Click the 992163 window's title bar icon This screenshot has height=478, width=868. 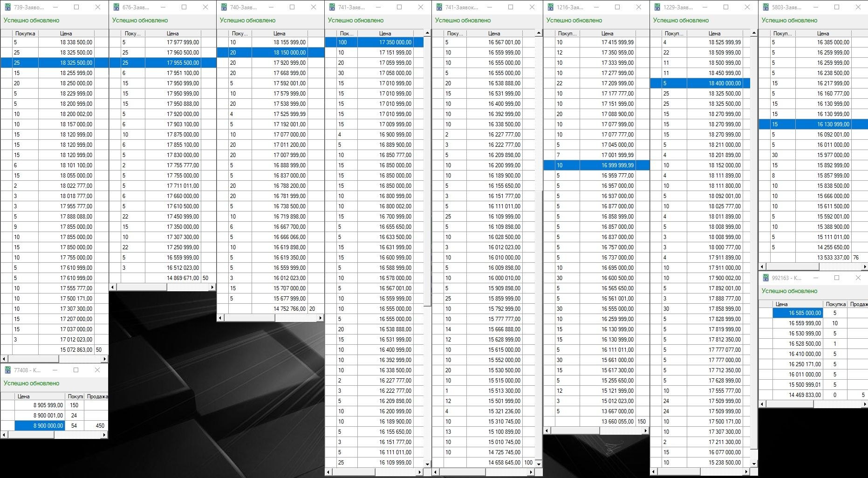coord(765,278)
